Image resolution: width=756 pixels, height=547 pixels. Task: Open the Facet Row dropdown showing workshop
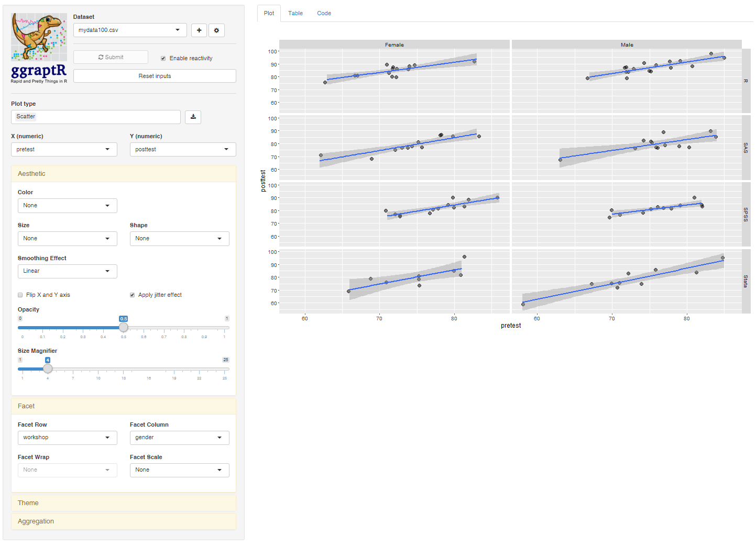[x=67, y=437]
